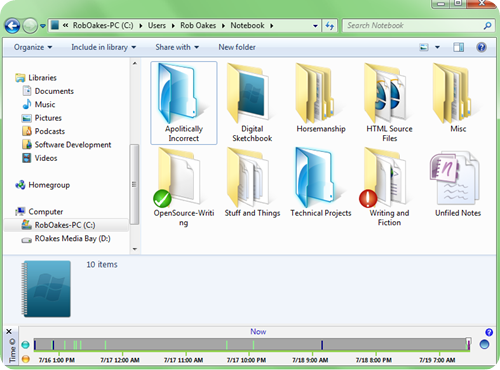Image resolution: width=500 pixels, height=370 pixels.
Task: Click the dark blue marker near 7/18 9:00 AM
Action: tap(322, 345)
